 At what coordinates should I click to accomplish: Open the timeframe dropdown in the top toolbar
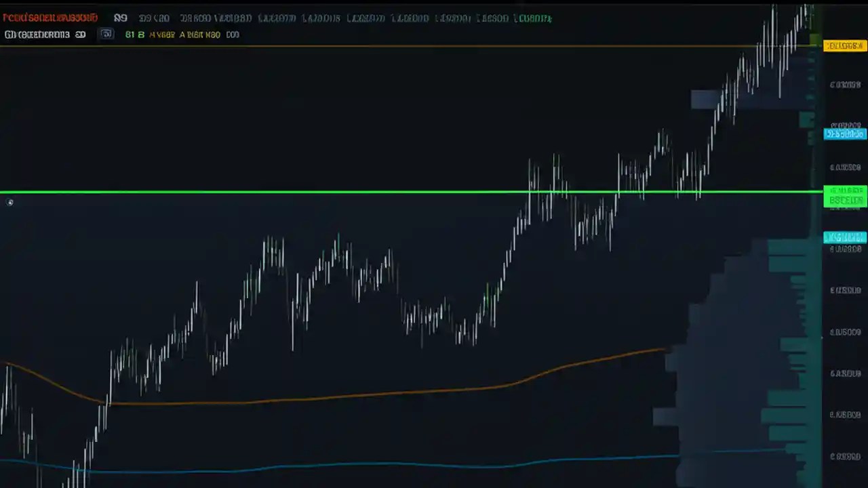coord(121,18)
